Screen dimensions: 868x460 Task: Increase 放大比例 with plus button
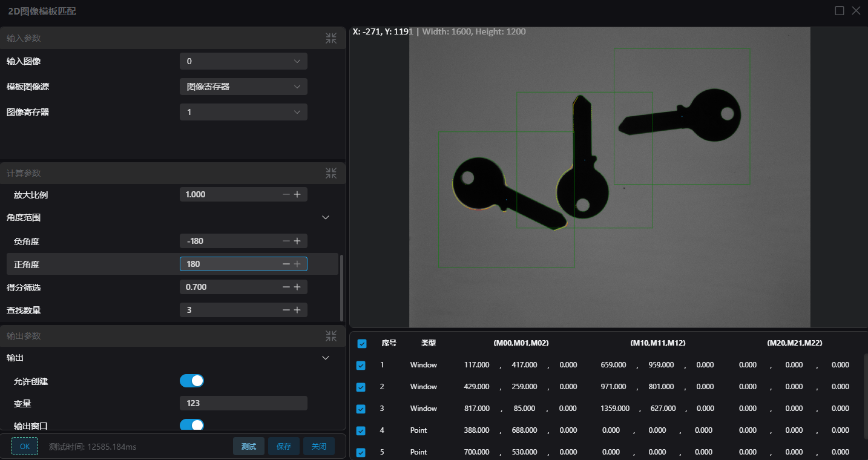[x=297, y=194]
